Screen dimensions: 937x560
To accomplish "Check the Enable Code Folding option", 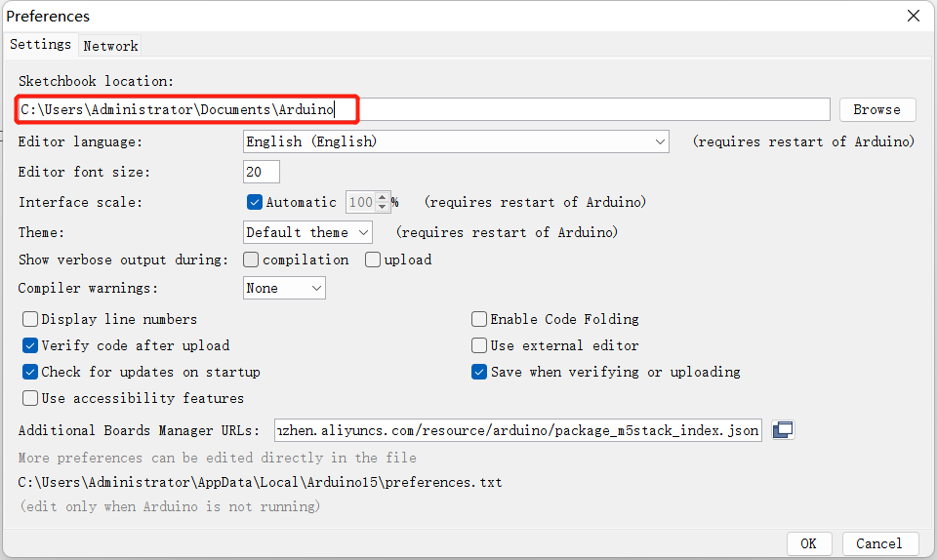I will pyautogui.click(x=479, y=319).
